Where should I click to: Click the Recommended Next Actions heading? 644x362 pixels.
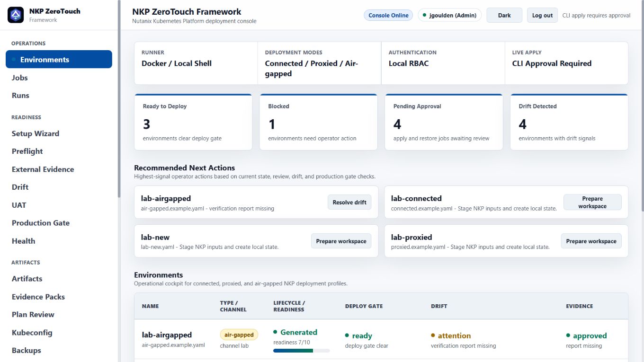point(185,168)
